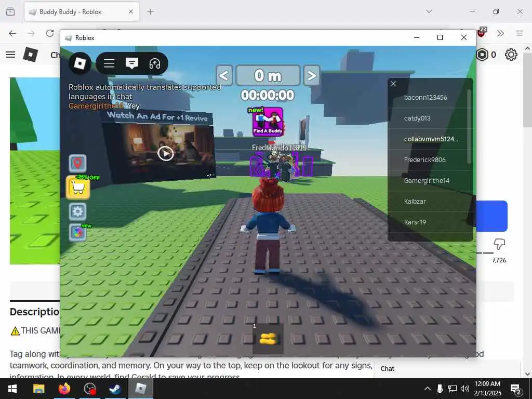
Task: Open Steam from the taskbar
Action: click(115, 389)
